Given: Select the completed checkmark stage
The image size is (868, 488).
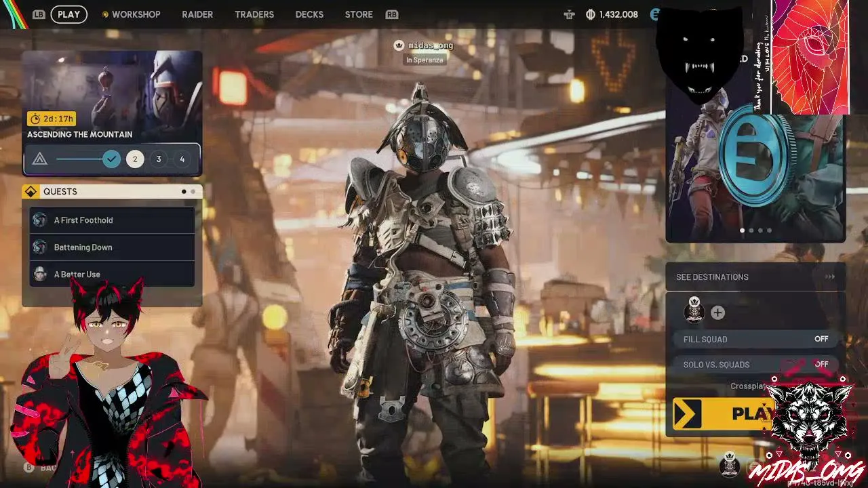Looking at the screenshot, I should click(x=112, y=159).
